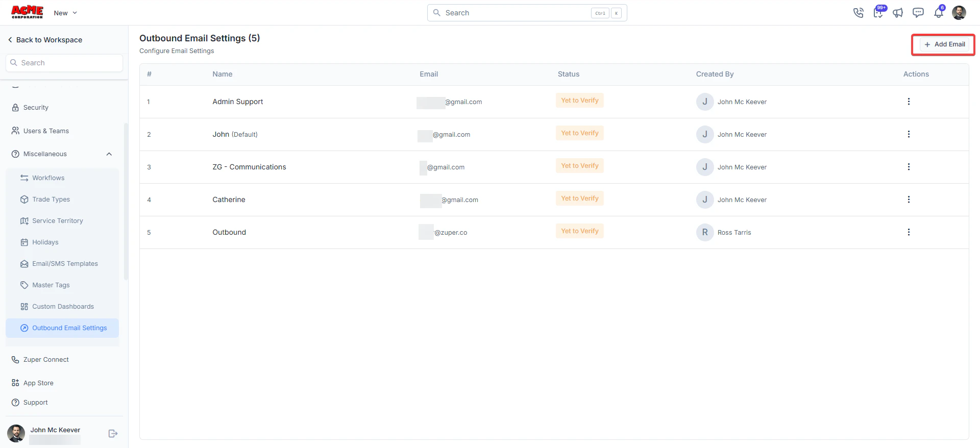
Task: Open Zuper Connect
Action: [x=46, y=360]
